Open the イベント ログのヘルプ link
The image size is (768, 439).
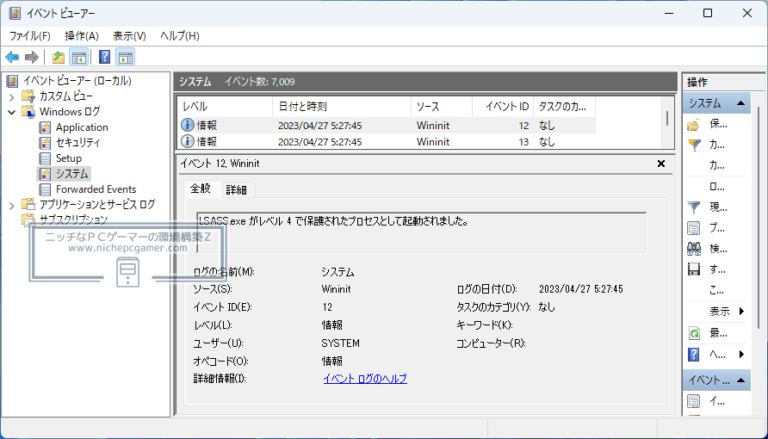[365, 378]
